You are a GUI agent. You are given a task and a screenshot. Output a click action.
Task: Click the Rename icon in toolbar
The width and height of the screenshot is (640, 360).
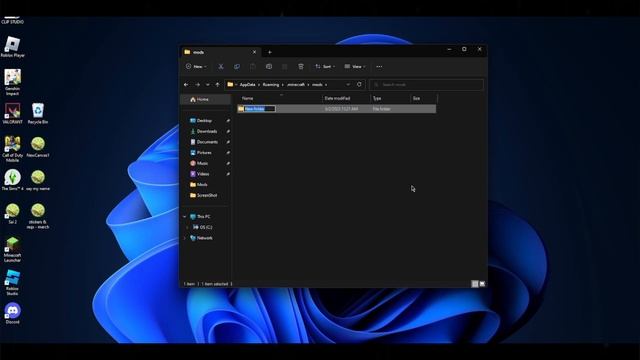click(x=269, y=67)
